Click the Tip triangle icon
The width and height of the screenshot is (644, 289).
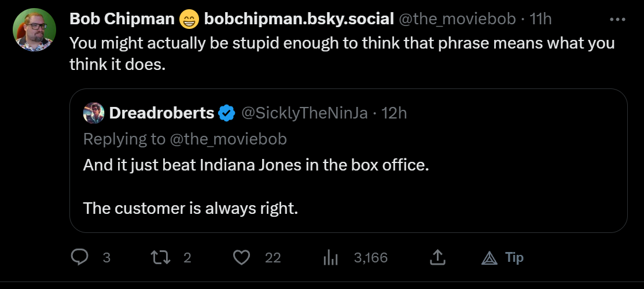[490, 258]
